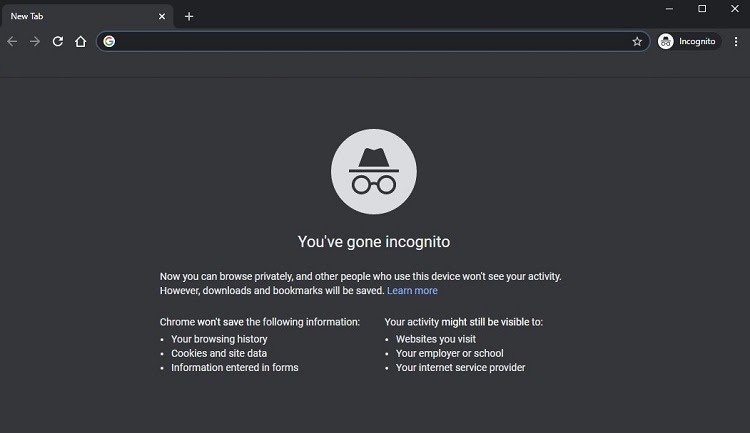Focus the address bar input

point(373,42)
